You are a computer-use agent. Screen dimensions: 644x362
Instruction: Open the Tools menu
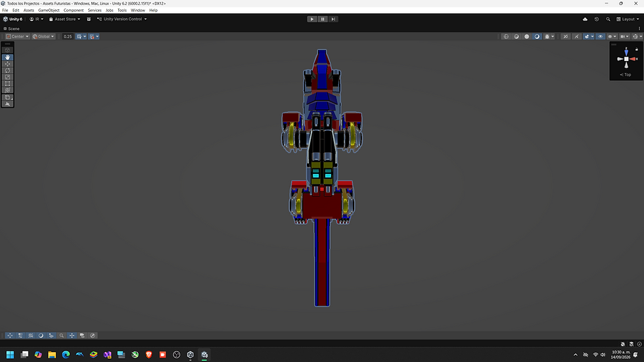point(122,11)
